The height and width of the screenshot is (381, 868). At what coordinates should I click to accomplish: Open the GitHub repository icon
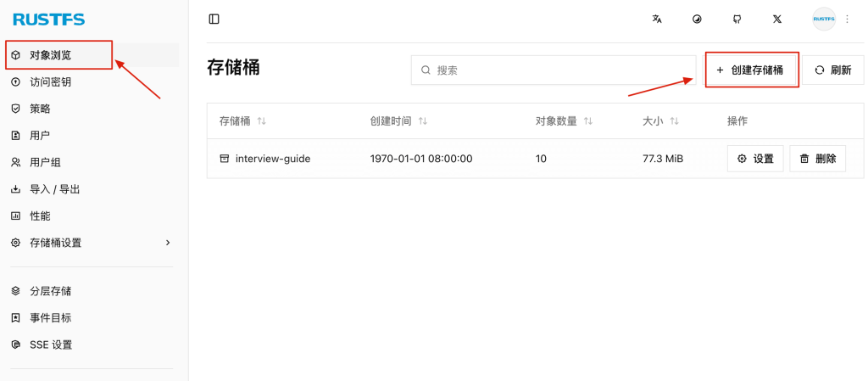point(737,20)
